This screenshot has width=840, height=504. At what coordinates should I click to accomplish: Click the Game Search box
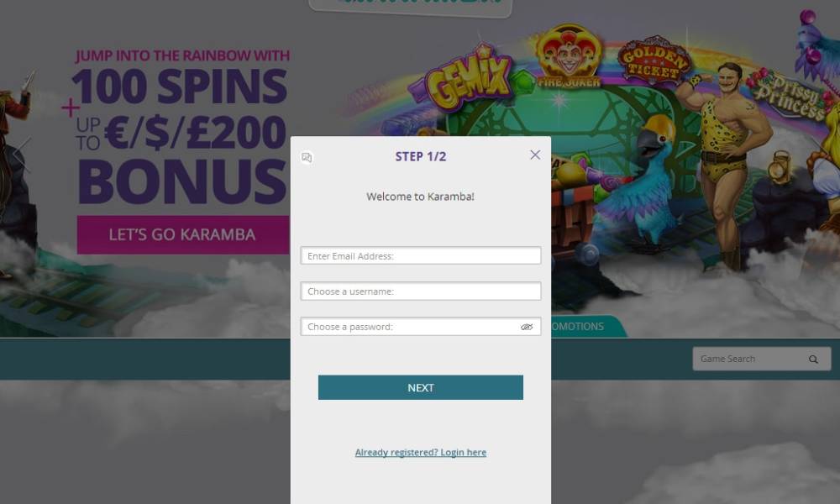tap(761, 359)
